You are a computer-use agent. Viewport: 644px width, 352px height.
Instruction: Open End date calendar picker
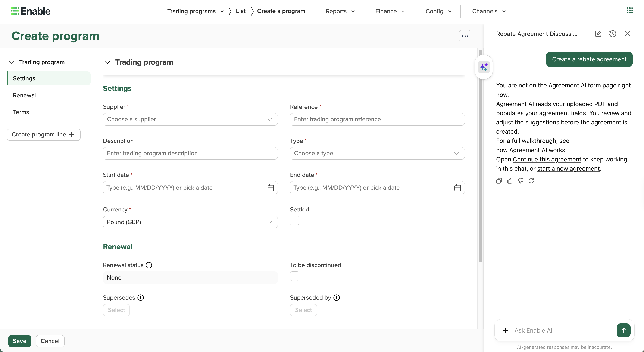coord(457,188)
